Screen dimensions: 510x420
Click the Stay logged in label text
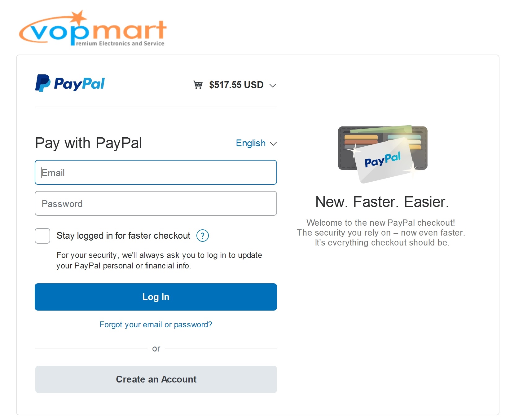click(123, 236)
